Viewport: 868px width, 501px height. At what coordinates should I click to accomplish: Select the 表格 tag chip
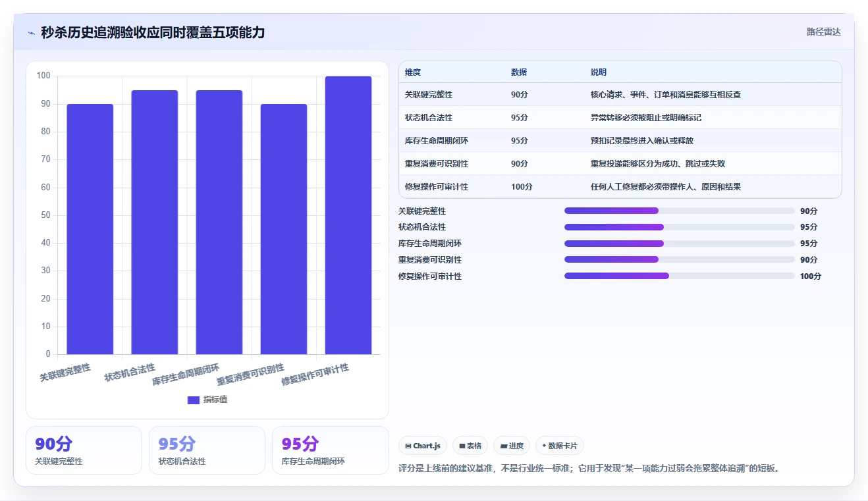pyautogui.click(x=470, y=446)
